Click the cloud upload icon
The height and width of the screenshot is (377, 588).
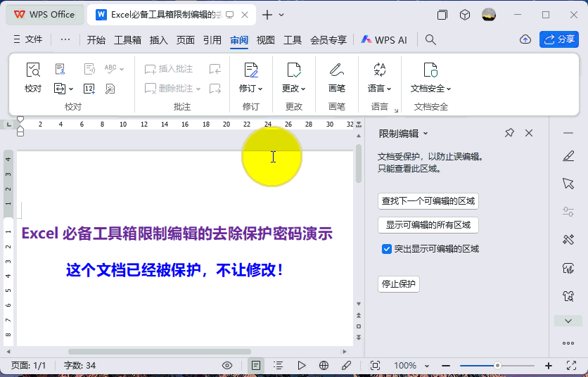point(525,40)
